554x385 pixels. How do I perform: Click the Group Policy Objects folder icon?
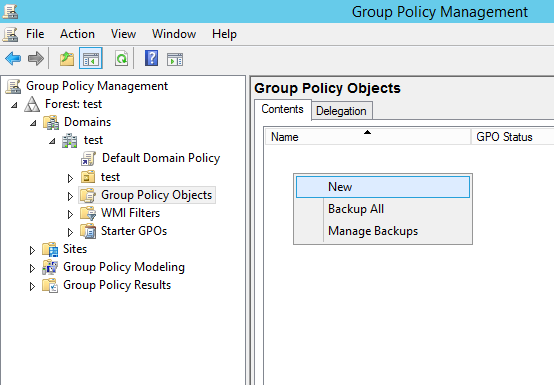tap(88, 195)
